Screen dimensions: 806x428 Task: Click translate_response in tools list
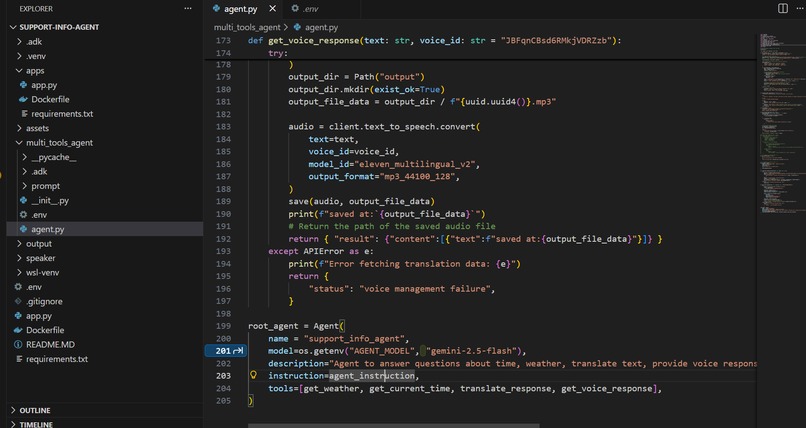tap(505, 388)
